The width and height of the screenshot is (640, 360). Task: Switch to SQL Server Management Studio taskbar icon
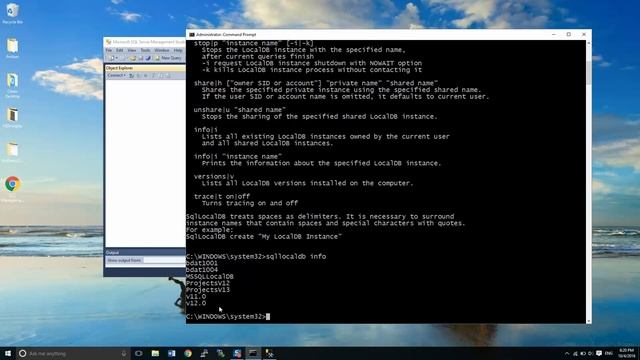(237, 353)
